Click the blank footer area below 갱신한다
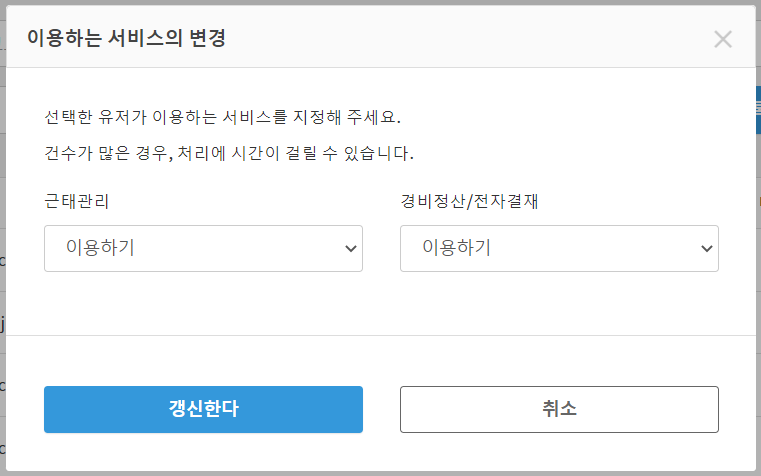Screen dimensions: 761x476 tap(203, 452)
